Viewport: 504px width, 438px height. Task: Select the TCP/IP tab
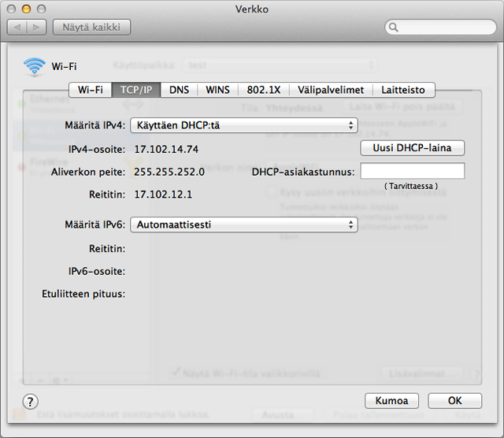point(136,90)
